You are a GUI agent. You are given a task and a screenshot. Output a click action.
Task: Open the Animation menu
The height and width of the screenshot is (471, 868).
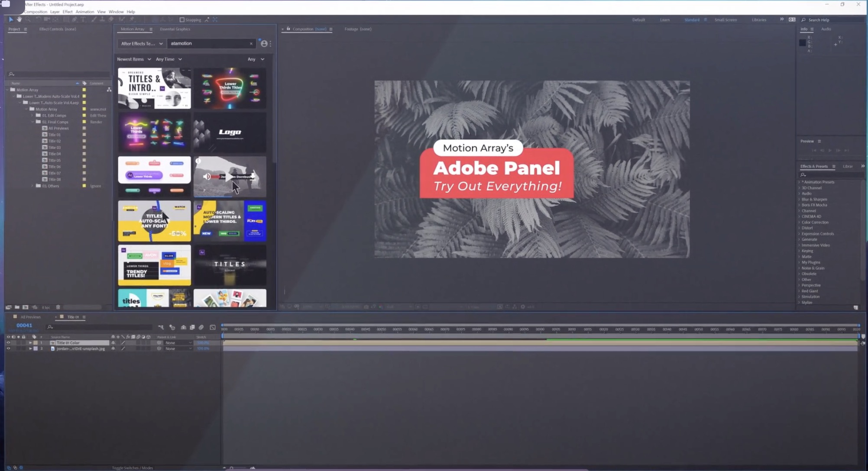(84, 12)
